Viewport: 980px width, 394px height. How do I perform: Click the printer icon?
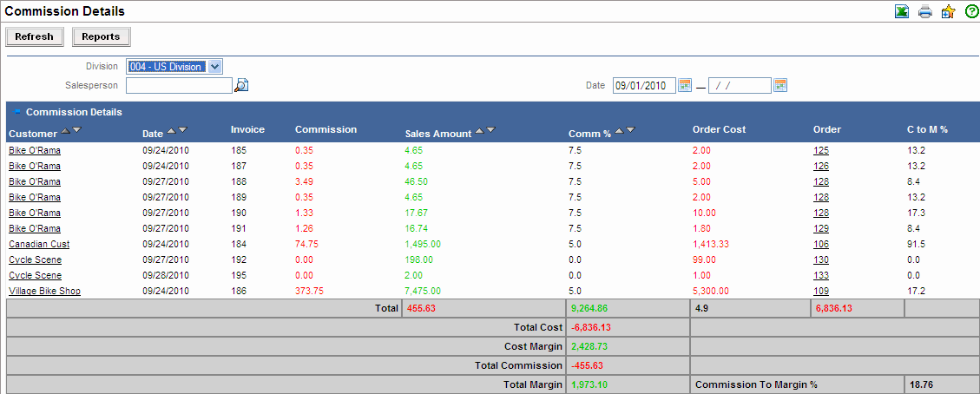pyautogui.click(x=925, y=12)
